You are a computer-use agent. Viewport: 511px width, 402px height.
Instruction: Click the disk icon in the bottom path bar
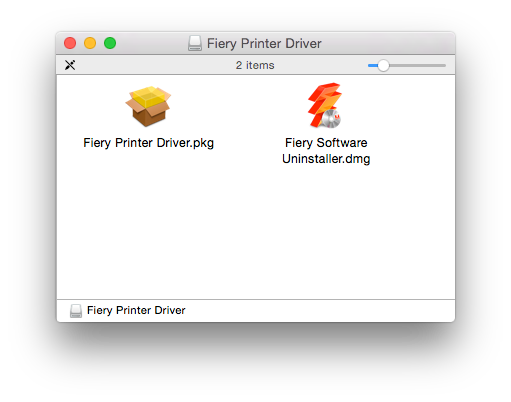pyautogui.click(x=76, y=311)
